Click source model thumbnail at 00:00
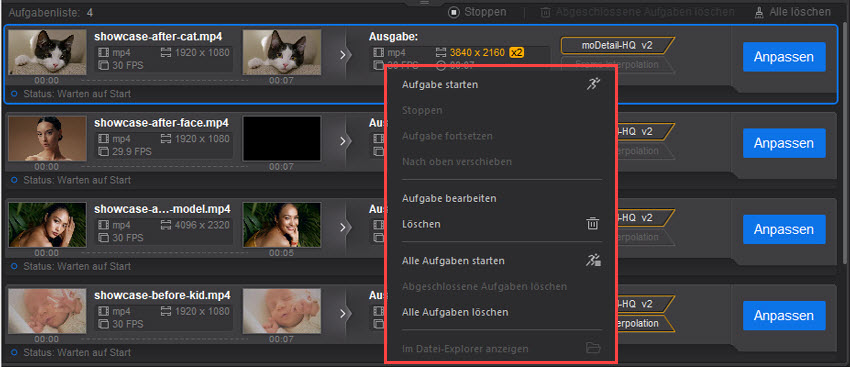 pyautogui.click(x=47, y=224)
